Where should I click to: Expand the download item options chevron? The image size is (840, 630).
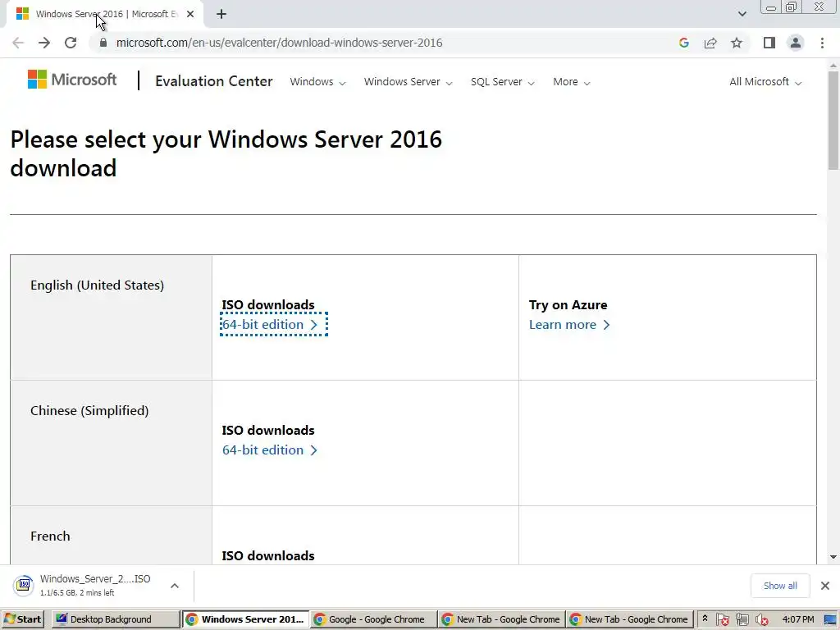175,586
